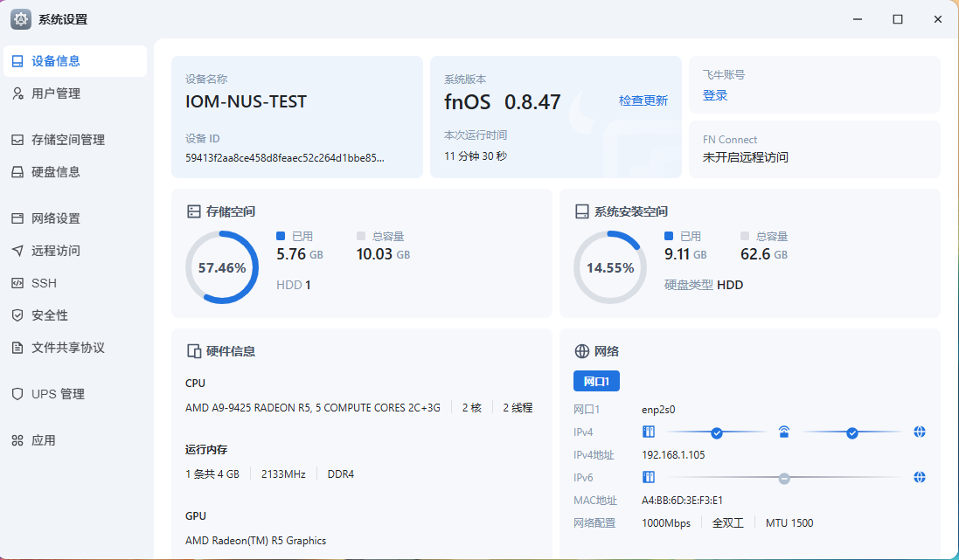The width and height of the screenshot is (959, 560).
Task: Click the MTU 1500 value
Action: 789,522
